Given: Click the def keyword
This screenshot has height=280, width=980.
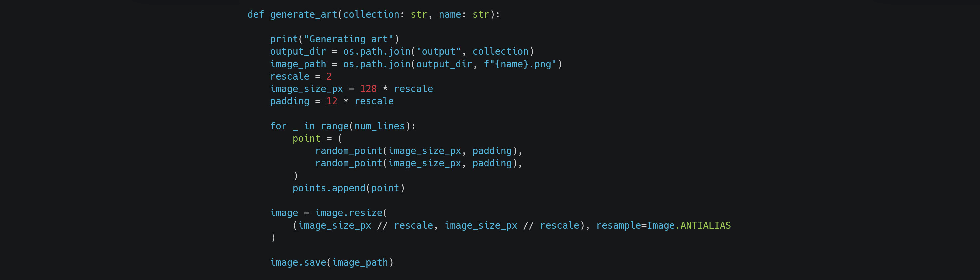Looking at the screenshot, I should click(256, 14).
